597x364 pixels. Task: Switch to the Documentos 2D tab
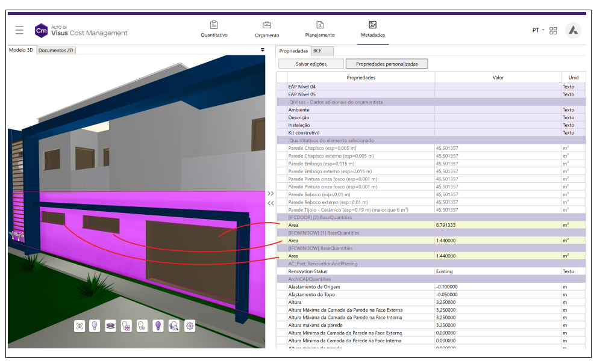(x=56, y=51)
